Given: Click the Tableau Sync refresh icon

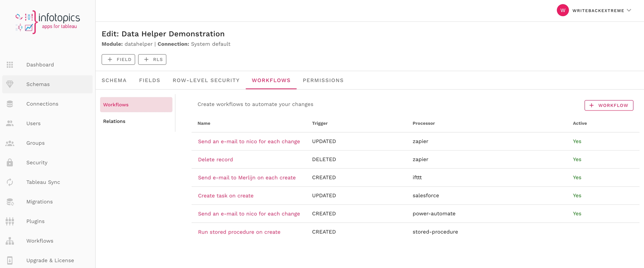Looking at the screenshot, I should pyautogui.click(x=10, y=182).
